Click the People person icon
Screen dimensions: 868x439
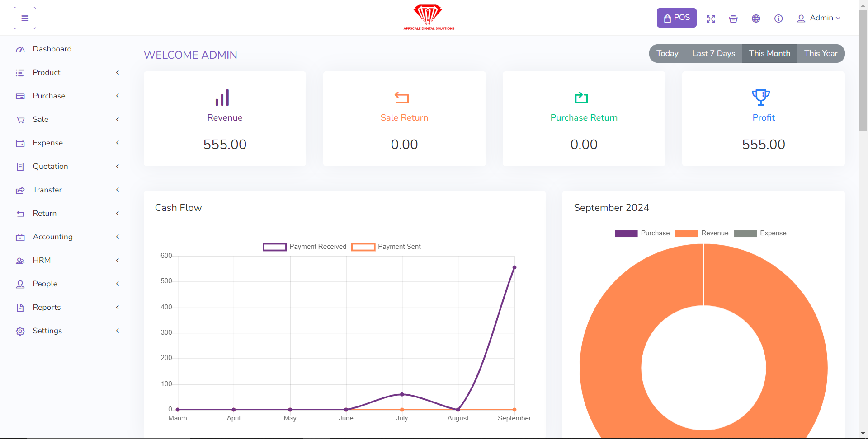(x=20, y=284)
